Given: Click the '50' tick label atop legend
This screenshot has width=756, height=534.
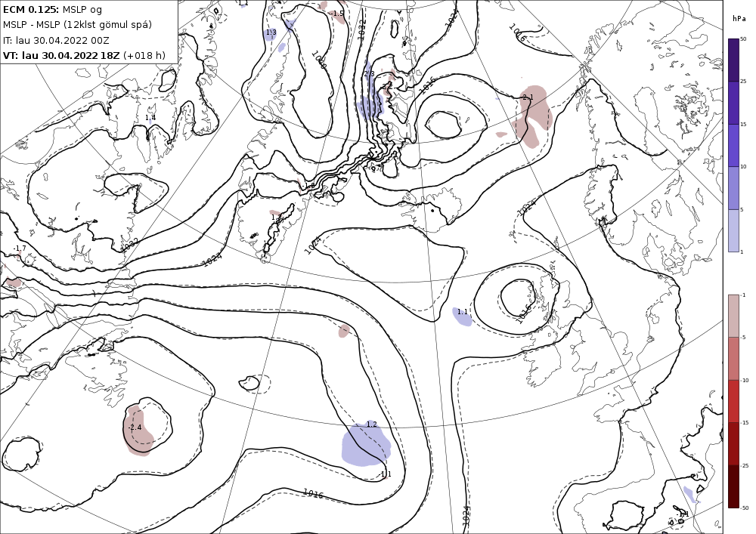Looking at the screenshot, I should point(743,39).
